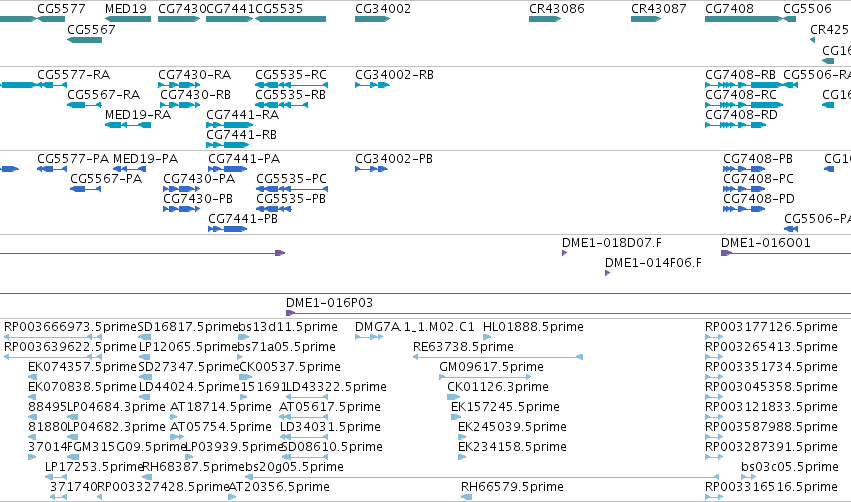Select protein CG5535-PB

(274, 209)
